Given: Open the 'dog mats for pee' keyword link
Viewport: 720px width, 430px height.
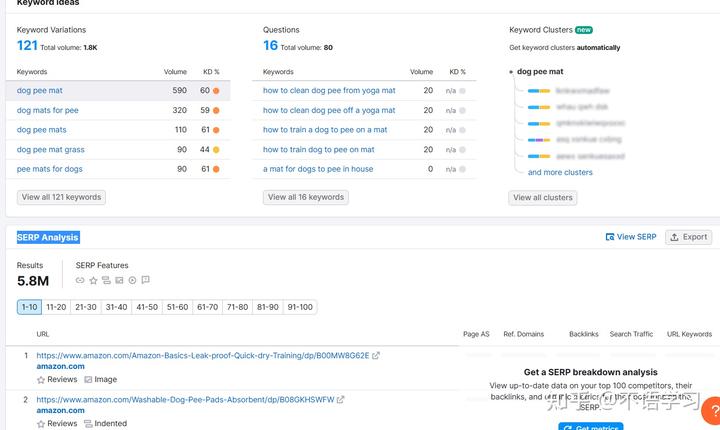Looking at the screenshot, I should tap(47, 110).
